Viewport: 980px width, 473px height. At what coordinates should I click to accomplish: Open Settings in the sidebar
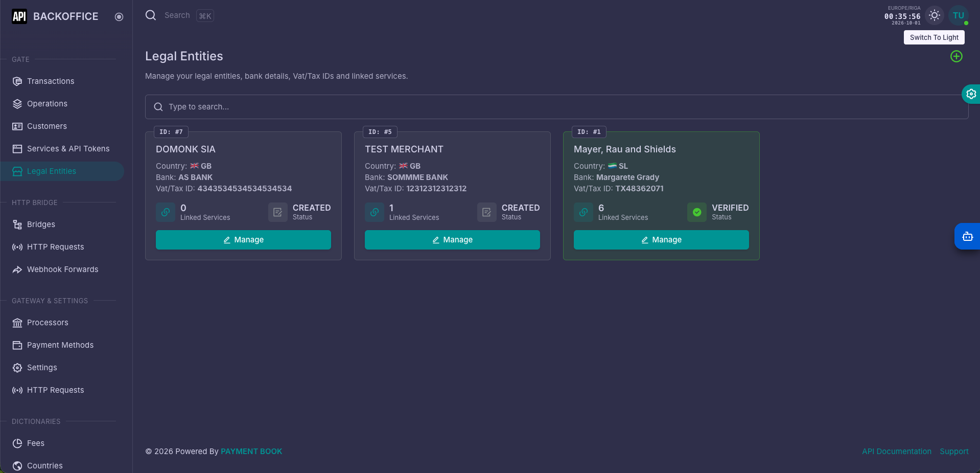click(x=62, y=368)
